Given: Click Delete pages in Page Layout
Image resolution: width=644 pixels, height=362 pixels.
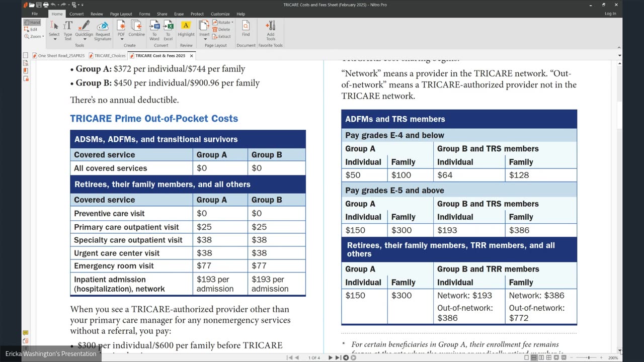Looking at the screenshot, I should 221,30.
